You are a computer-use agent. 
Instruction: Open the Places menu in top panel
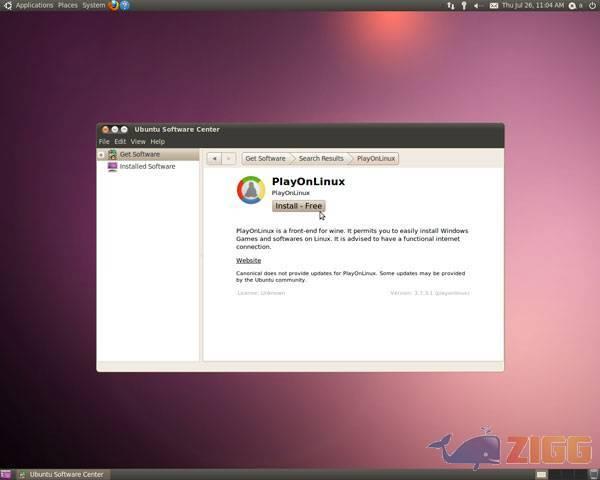click(68, 5)
